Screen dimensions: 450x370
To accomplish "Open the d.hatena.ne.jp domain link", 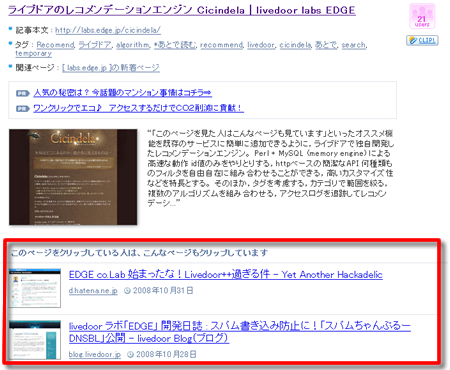I will click(93, 291).
